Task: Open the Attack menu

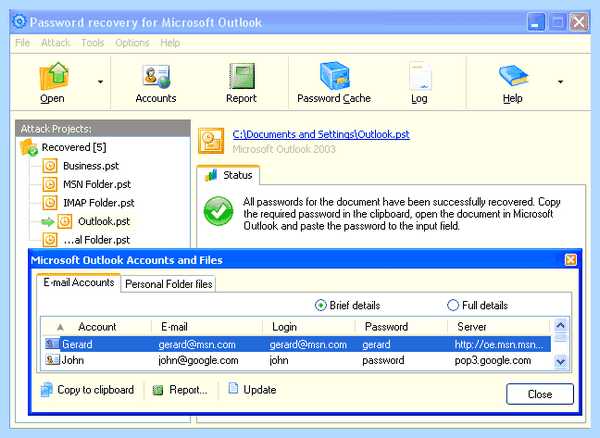Action: 55,43
